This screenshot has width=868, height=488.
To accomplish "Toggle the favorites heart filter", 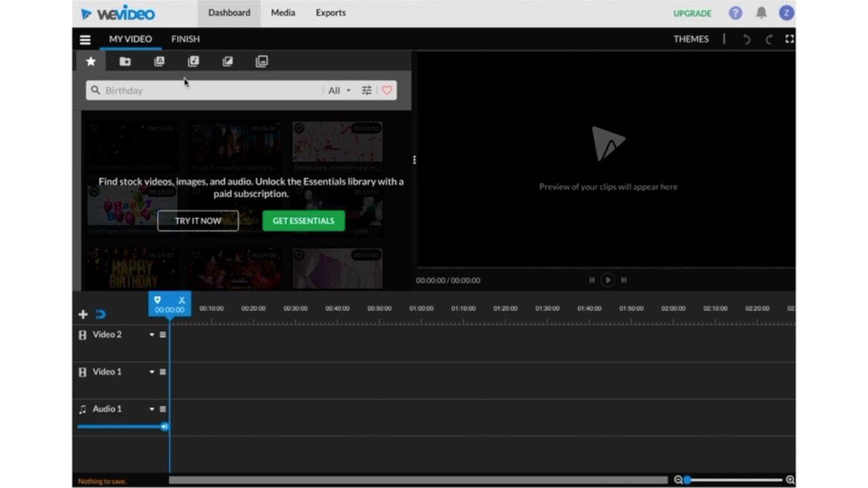I will click(x=387, y=90).
